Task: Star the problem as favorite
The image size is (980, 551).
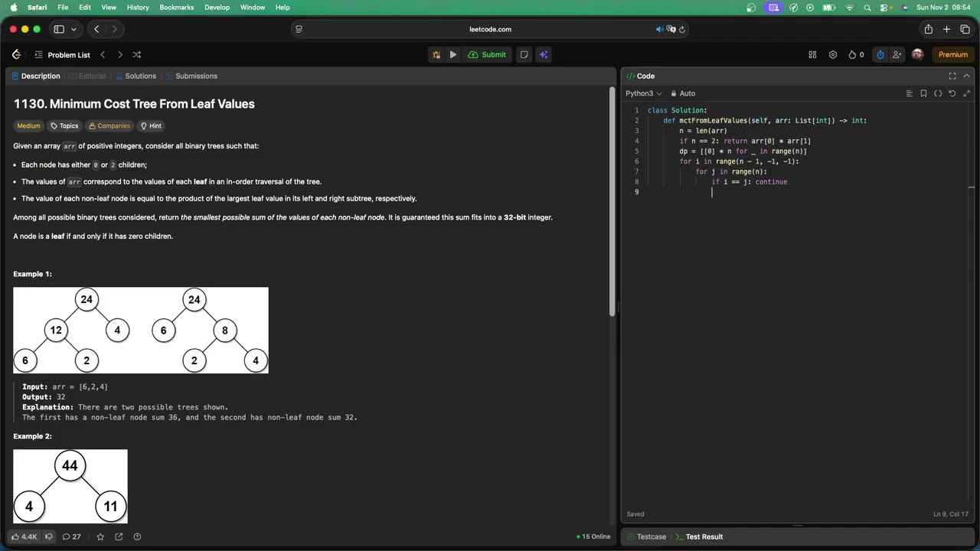Action: coord(100,536)
